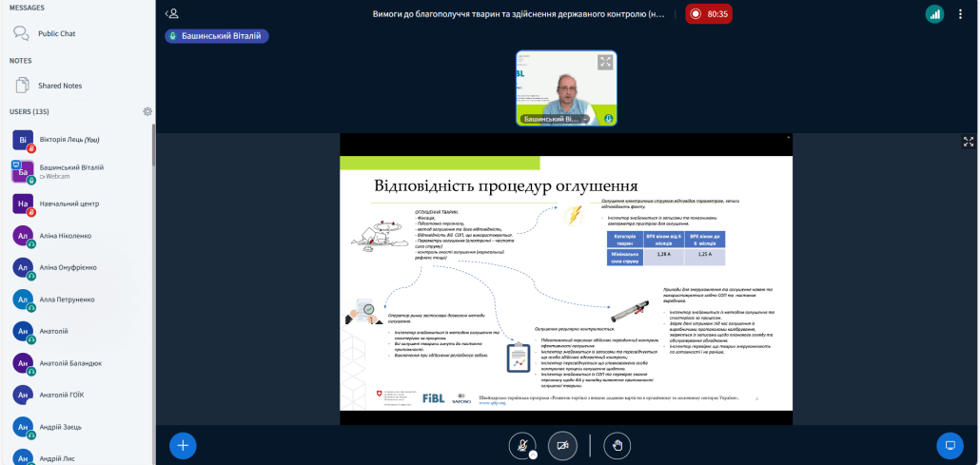Select user Навчальний центр in list
Viewport: 980px width, 465px height.
click(69, 203)
